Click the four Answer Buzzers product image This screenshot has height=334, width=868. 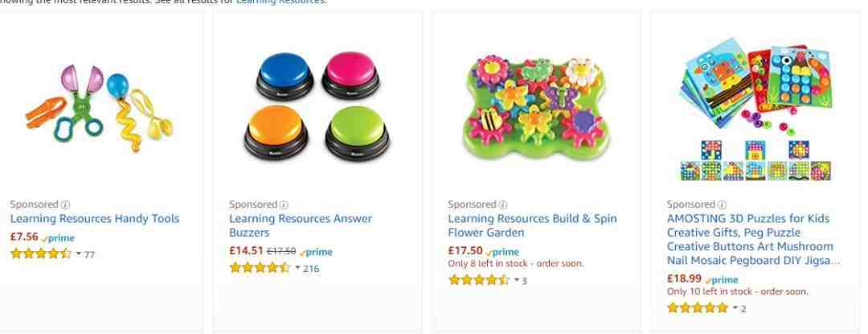[317, 105]
